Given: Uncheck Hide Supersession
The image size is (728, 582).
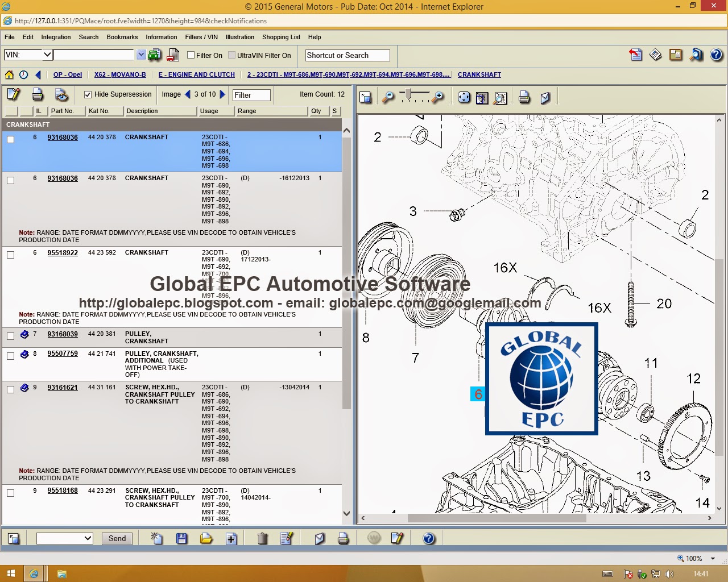Looking at the screenshot, I should 88,94.
